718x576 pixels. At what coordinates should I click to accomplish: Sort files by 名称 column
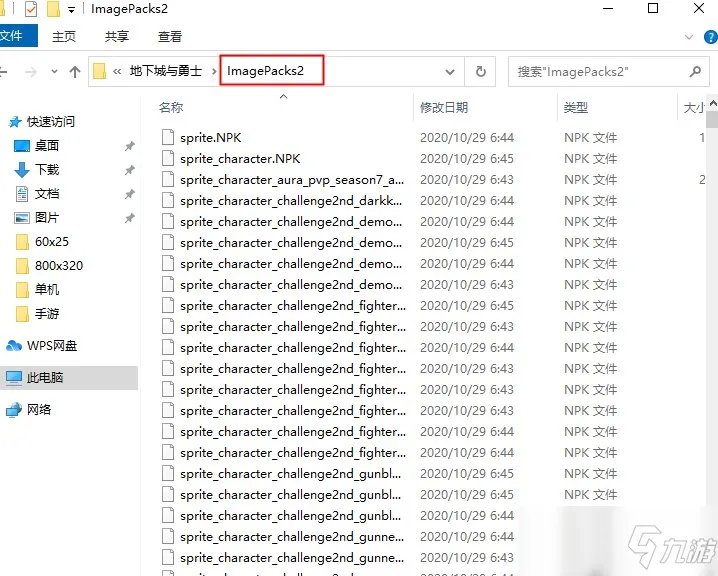(171, 108)
